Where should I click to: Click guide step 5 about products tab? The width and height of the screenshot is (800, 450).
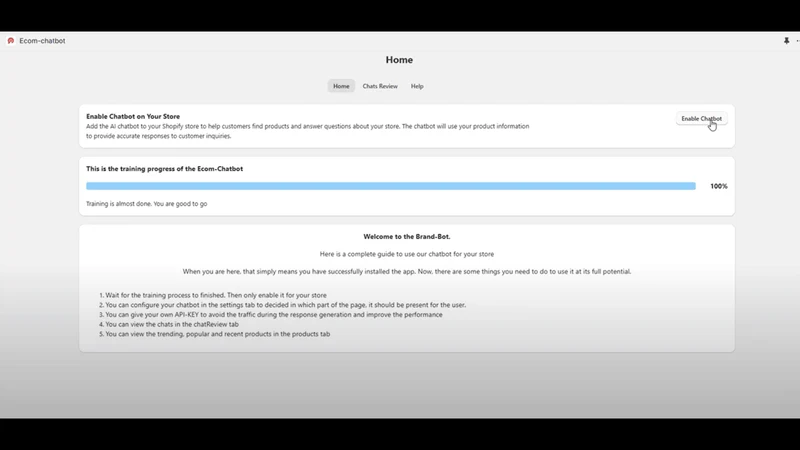point(214,334)
